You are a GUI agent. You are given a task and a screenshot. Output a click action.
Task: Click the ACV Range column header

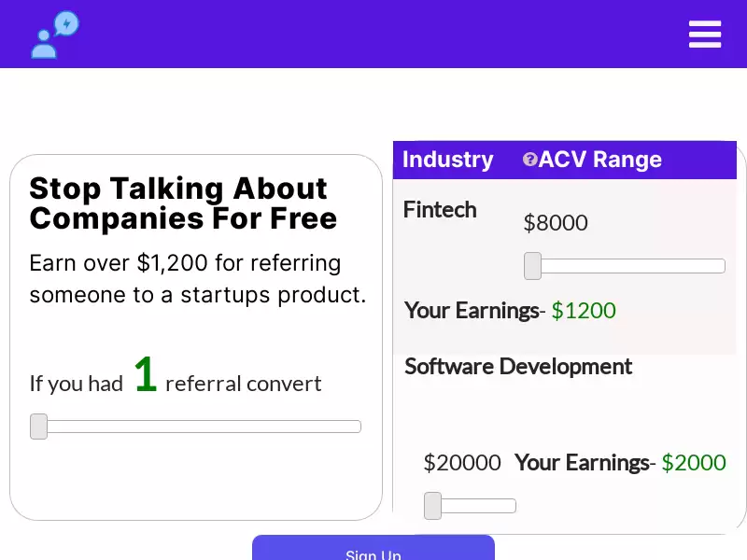point(600,160)
